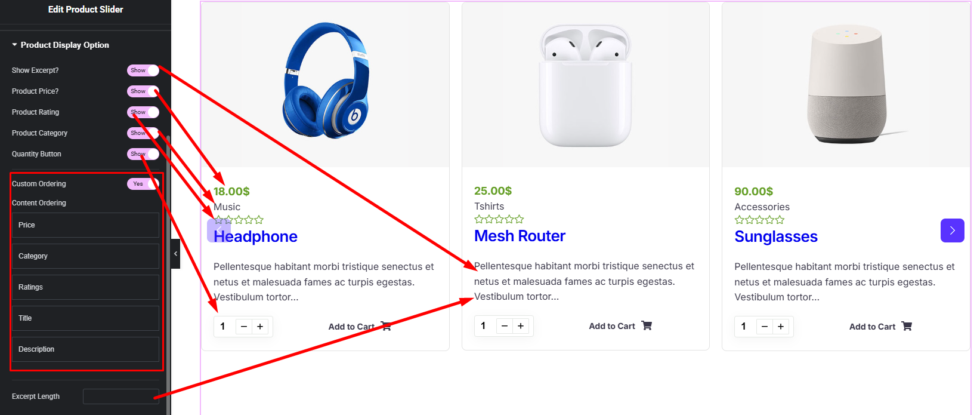The image size is (980, 415).
Task: Open the Mesh Router product title link
Action: coord(520,236)
